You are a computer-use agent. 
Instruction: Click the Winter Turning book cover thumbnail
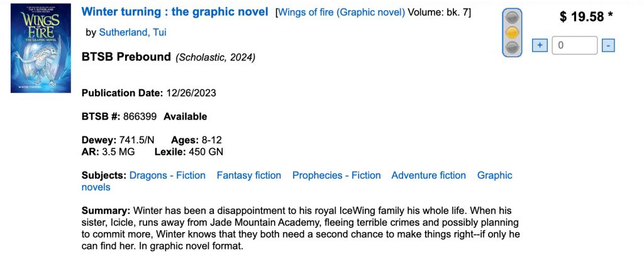pyautogui.click(x=41, y=48)
